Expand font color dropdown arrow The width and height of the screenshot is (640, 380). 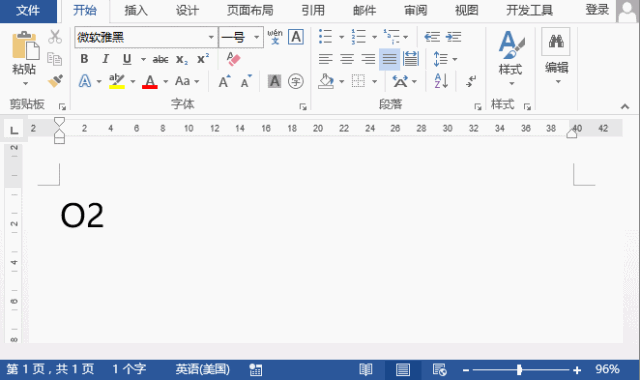(x=166, y=82)
